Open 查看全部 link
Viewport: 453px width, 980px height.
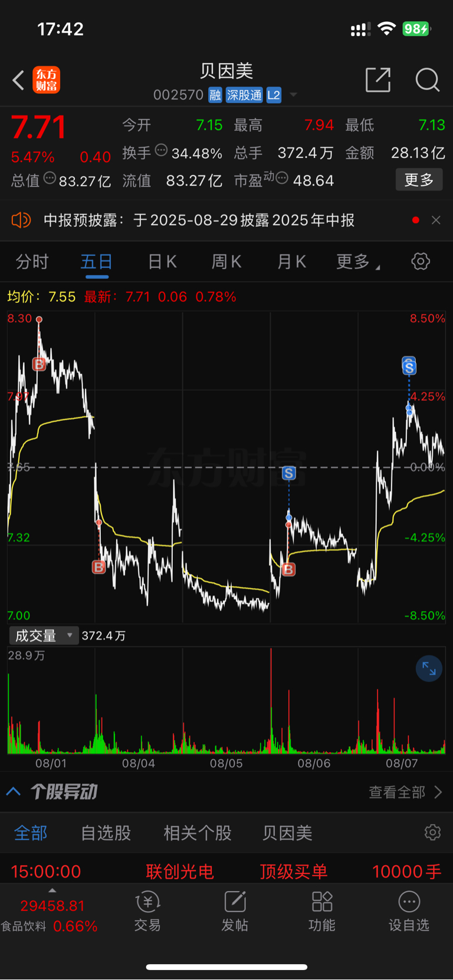click(x=405, y=792)
